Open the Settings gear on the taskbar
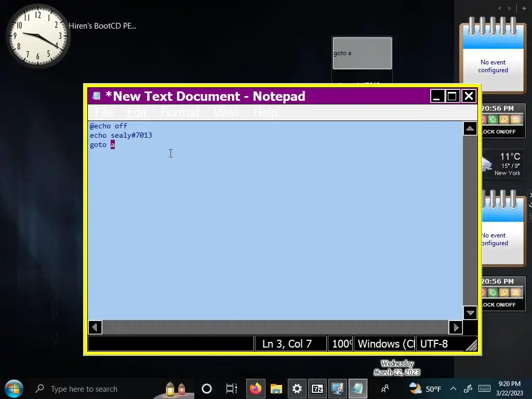The image size is (532, 399). [x=297, y=389]
